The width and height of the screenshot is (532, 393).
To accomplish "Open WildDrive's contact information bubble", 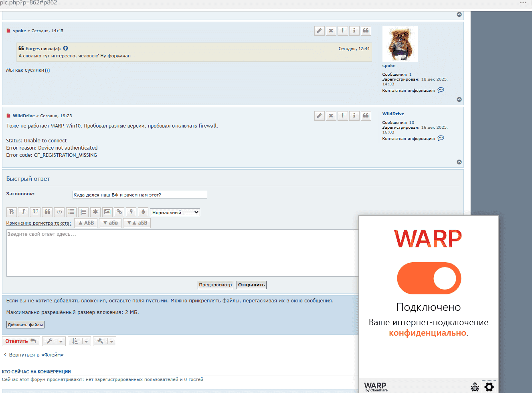I will tap(441, 138).
